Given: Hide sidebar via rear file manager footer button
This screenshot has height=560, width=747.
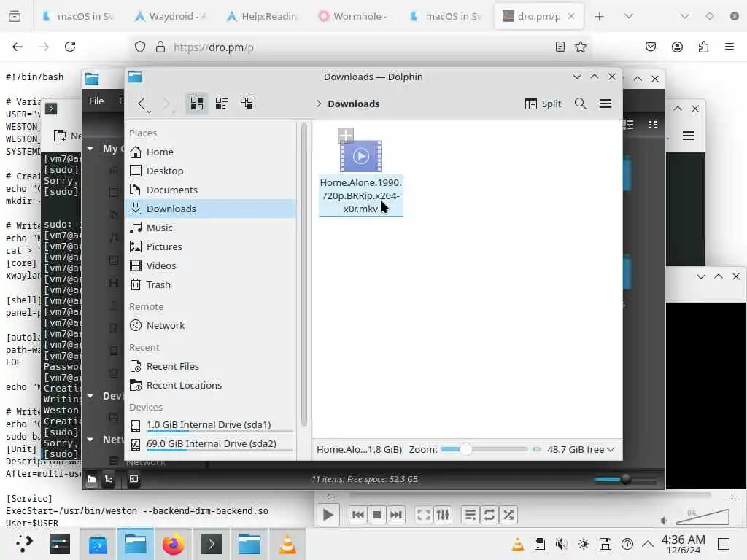Looking at the screenshot, I should pyautogui.click(x=134, y=479).
